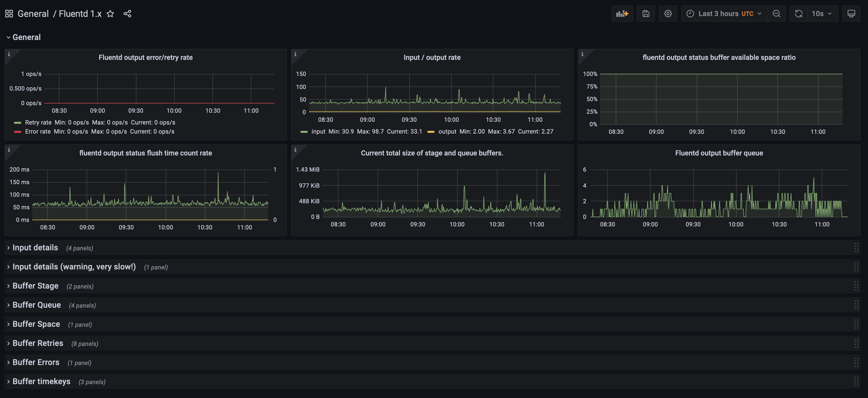868x398 pixels.
Task: Click the flush time count rate graph
Action: tap(150, 195)
